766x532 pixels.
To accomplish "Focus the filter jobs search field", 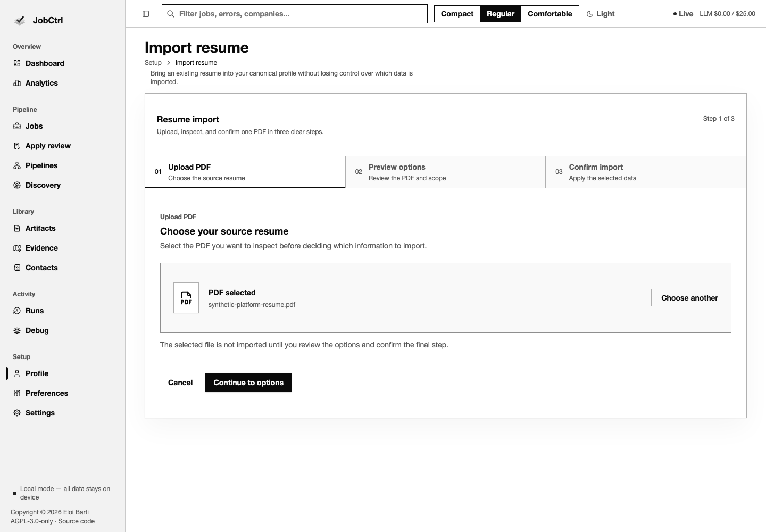I will (x=295, y=14).
